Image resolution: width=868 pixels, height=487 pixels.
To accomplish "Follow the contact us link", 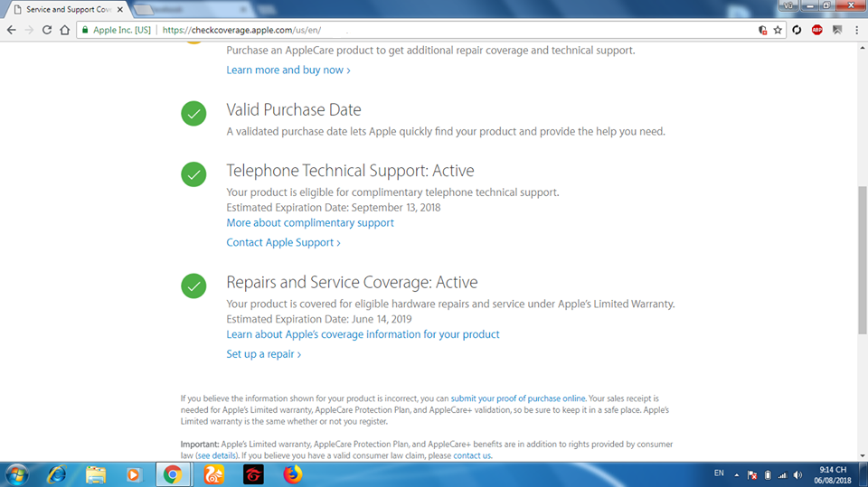I will click(x=472, y=455).
